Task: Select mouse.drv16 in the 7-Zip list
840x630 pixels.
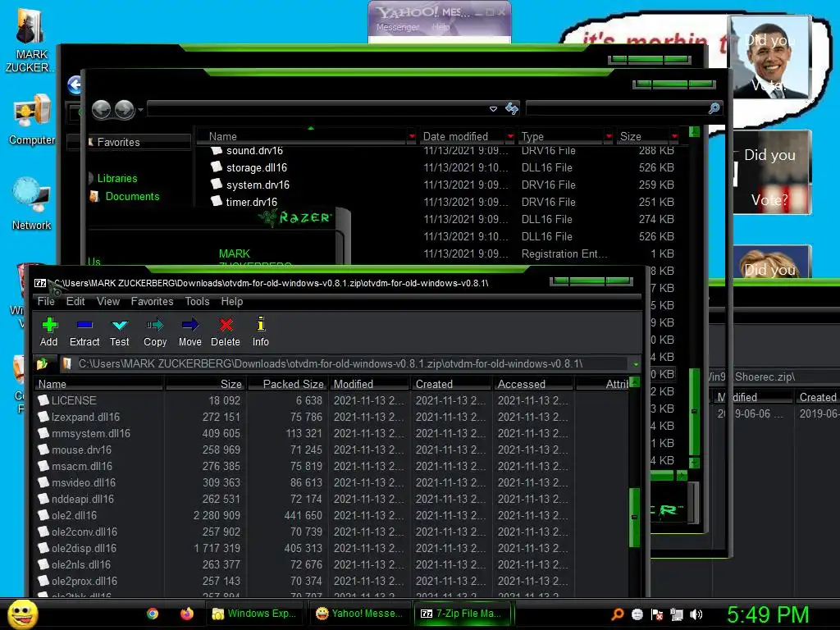Action: point(75,450)
